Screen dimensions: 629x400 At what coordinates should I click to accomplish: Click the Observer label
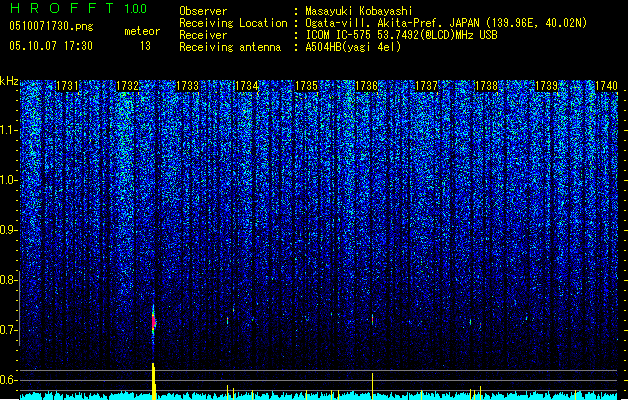pos(203,11)
